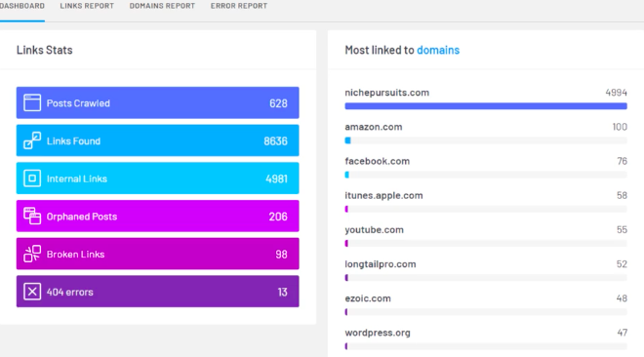The width and height of the screenshot is (644, 357).
Task: Click the Internal Links square icon
Action: pos(32,178)
